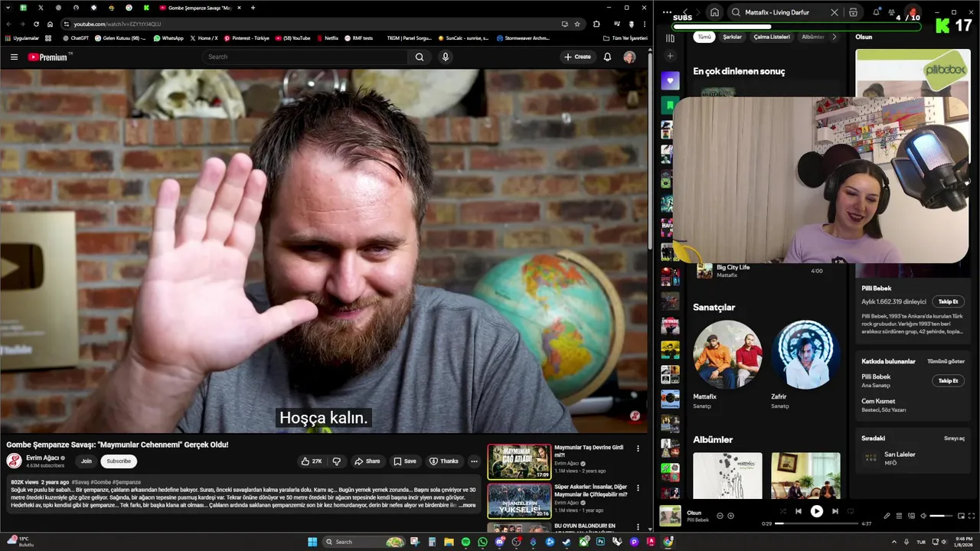Like the video with 27K likes
Viewport: 980px width, 551px height.
click(x=311, y=461)
